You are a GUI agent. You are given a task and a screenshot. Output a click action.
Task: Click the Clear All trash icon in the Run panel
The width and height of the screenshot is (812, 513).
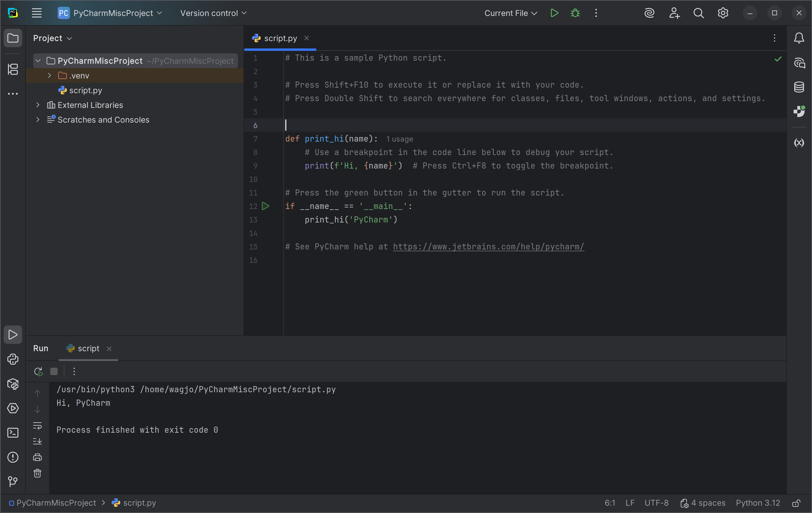(37, 473)
